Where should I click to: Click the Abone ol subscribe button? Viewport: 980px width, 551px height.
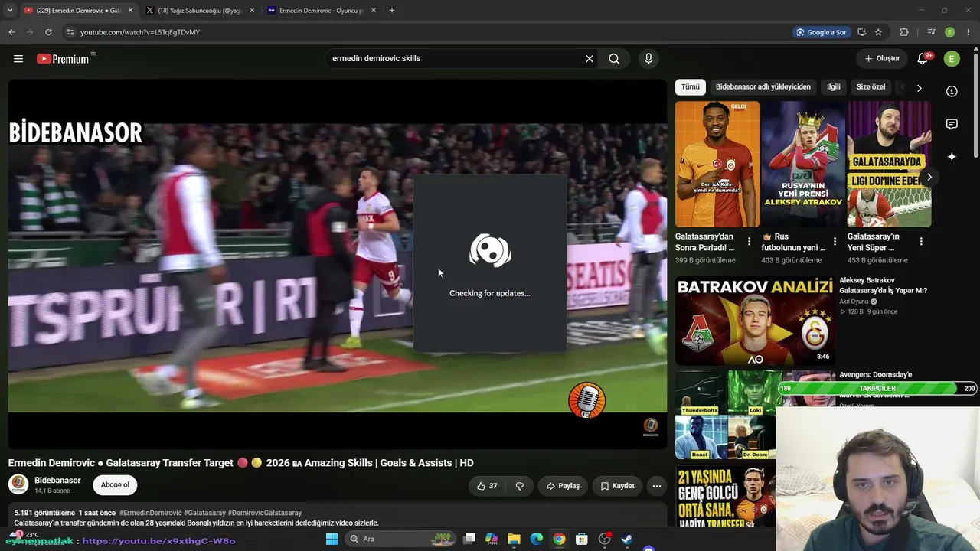pyautogui.click(x=115, y=485)
